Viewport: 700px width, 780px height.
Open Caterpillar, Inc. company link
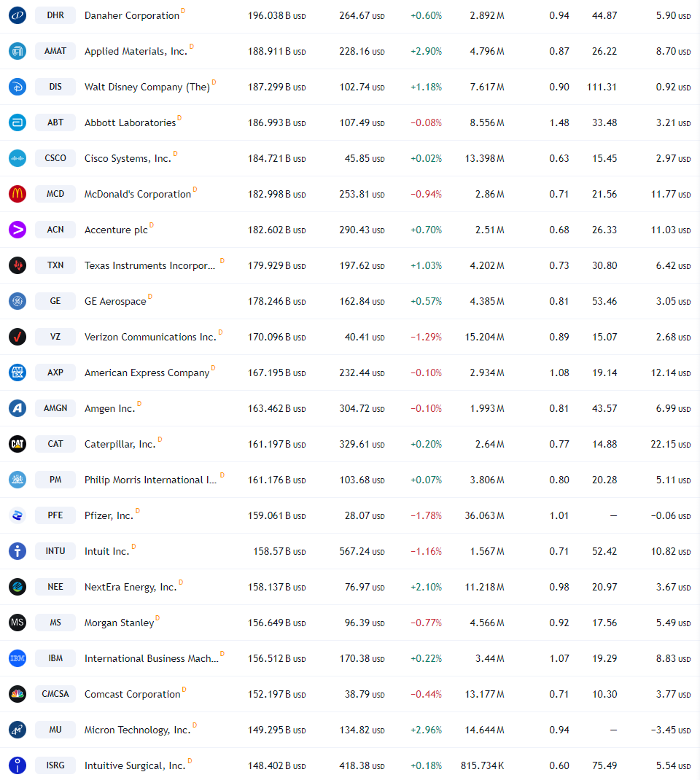pyautogui.click(x=120, y=444)
